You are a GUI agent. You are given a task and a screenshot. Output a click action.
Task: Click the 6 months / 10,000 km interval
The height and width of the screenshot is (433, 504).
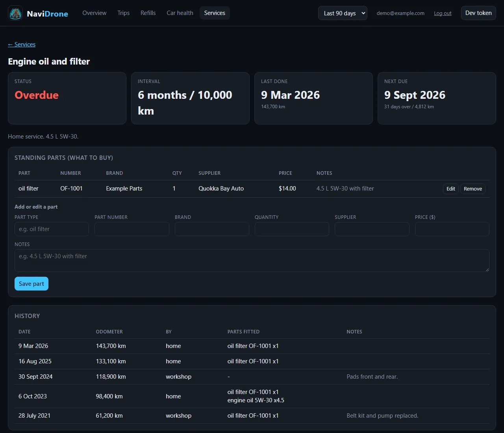pyautogui.click(x=185, y=103)
